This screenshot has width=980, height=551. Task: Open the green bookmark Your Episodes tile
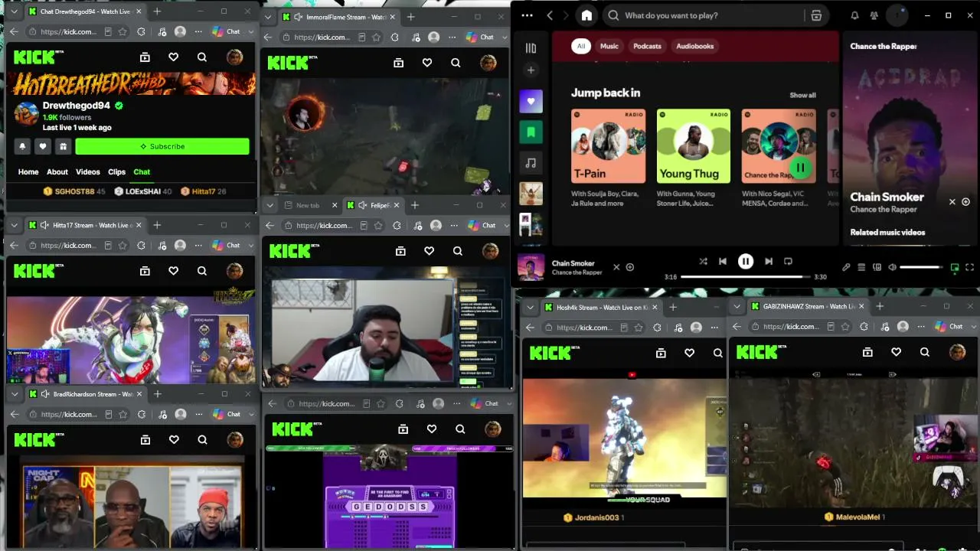coord(531,132)
